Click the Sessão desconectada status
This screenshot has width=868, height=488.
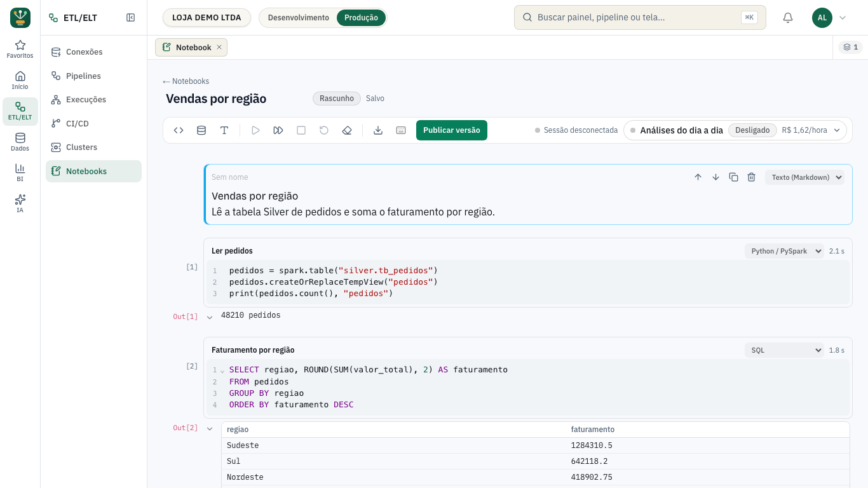(x=576, y=130)
